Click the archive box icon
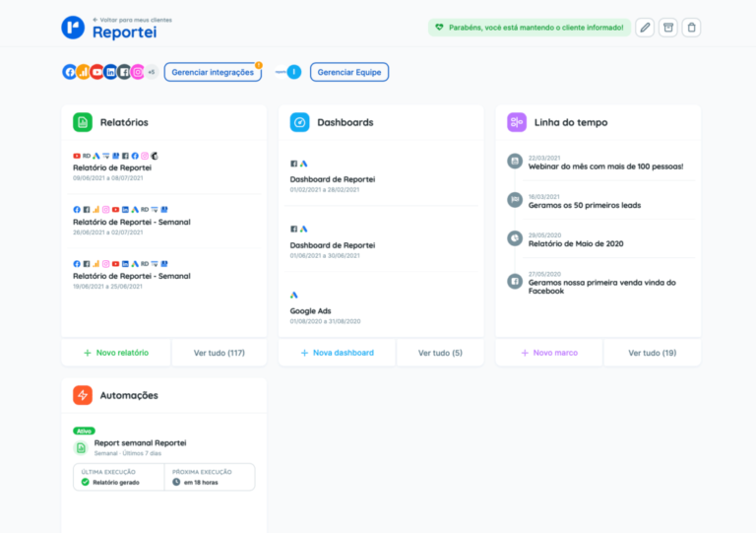The height and width of the screenshot is (533, 756). [668, 28]
